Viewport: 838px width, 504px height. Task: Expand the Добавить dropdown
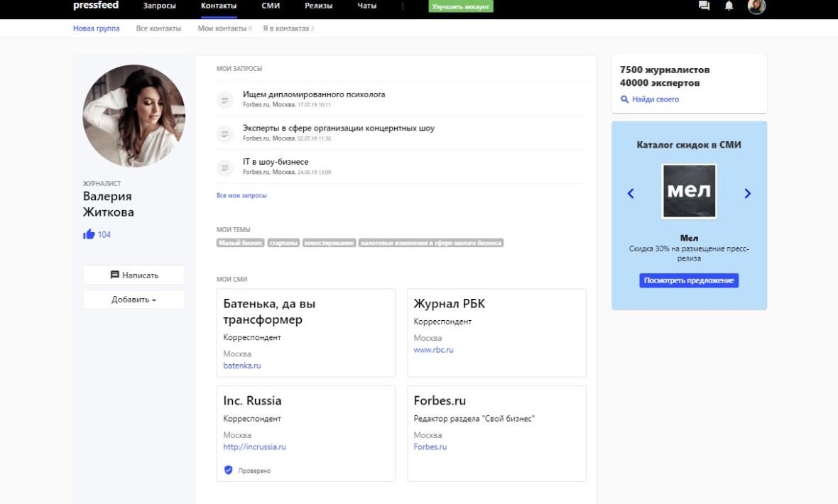click(134, 300)
